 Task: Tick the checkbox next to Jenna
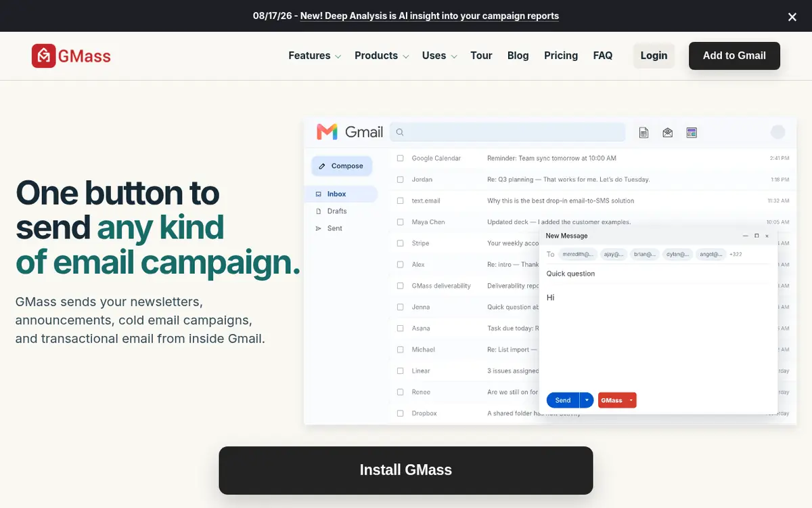click(400, 307)
